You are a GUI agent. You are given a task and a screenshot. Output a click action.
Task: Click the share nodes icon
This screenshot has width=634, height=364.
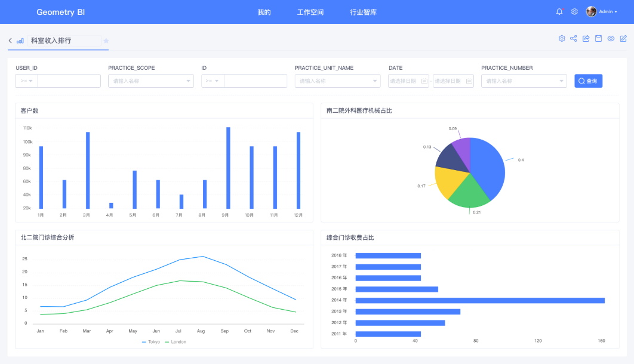(573, 38)
